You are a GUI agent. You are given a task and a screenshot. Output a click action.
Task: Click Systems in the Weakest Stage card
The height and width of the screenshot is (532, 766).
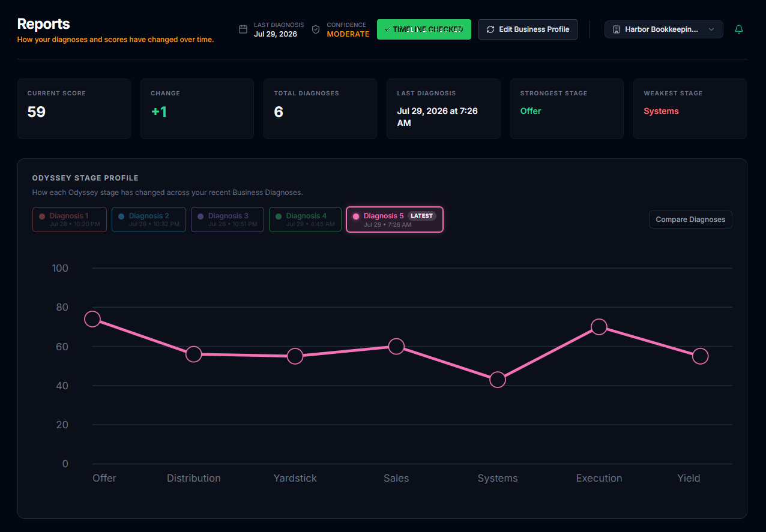[x=661, y=111]
